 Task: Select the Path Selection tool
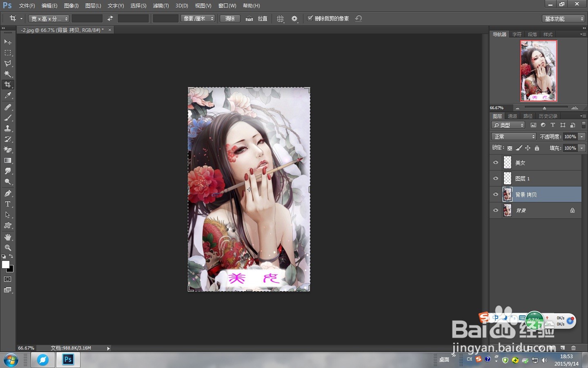[7, 214]
